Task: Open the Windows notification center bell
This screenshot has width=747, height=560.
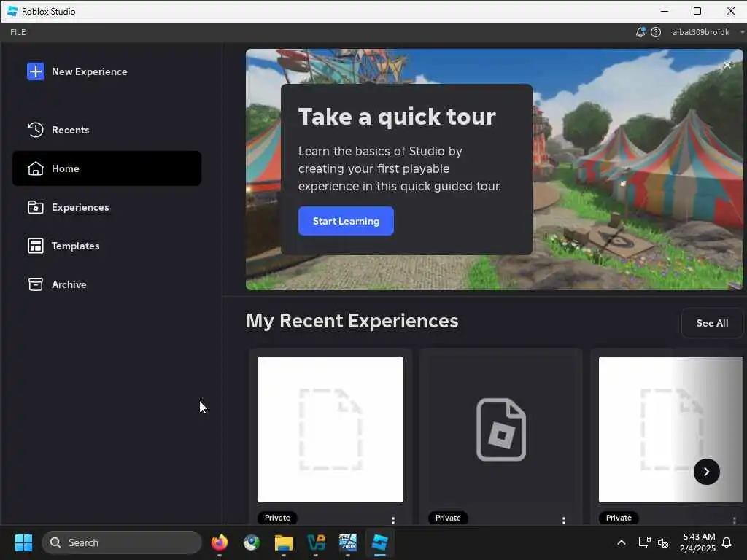Action: click(x=727, y=542)
